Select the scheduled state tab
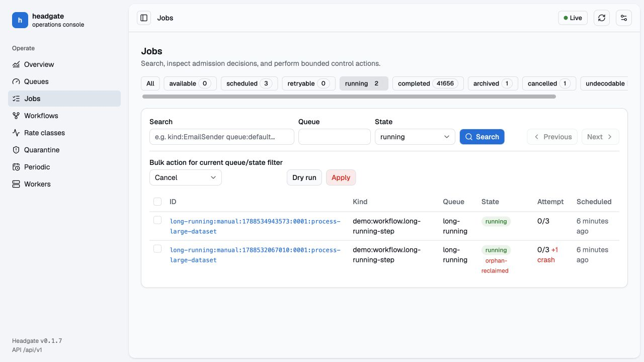 tap(250, 83)
